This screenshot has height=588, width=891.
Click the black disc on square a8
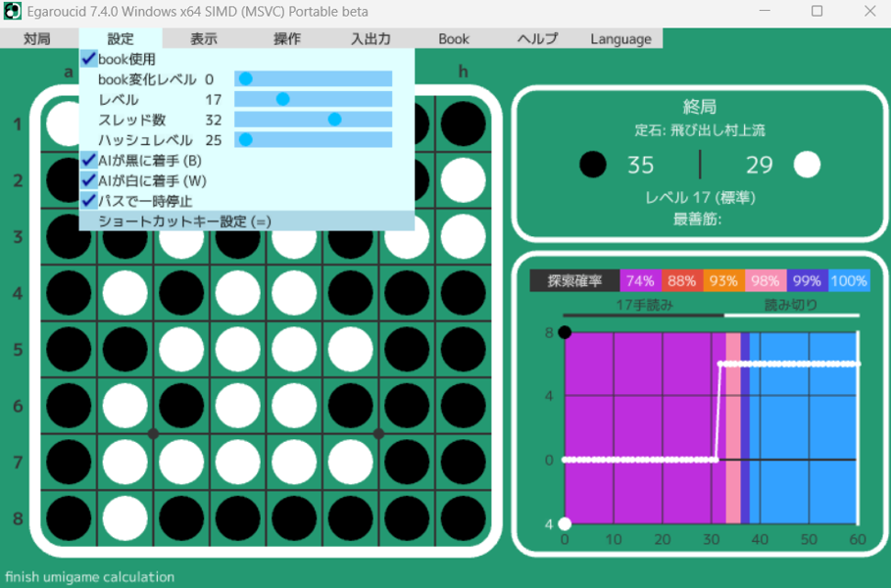[68, 517]
